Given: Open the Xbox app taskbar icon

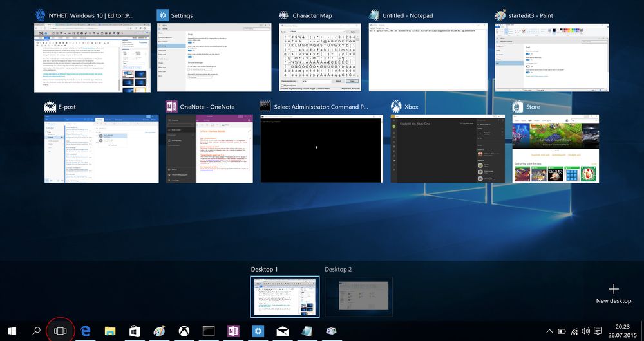Looking at the screenshot, I should point(184,331).
